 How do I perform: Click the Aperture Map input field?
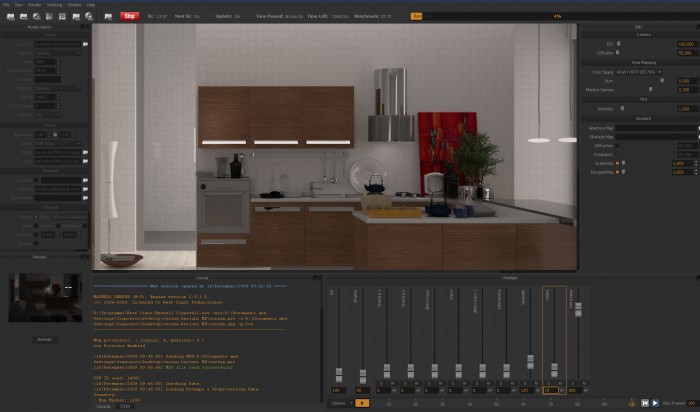[x=656, y=128]
